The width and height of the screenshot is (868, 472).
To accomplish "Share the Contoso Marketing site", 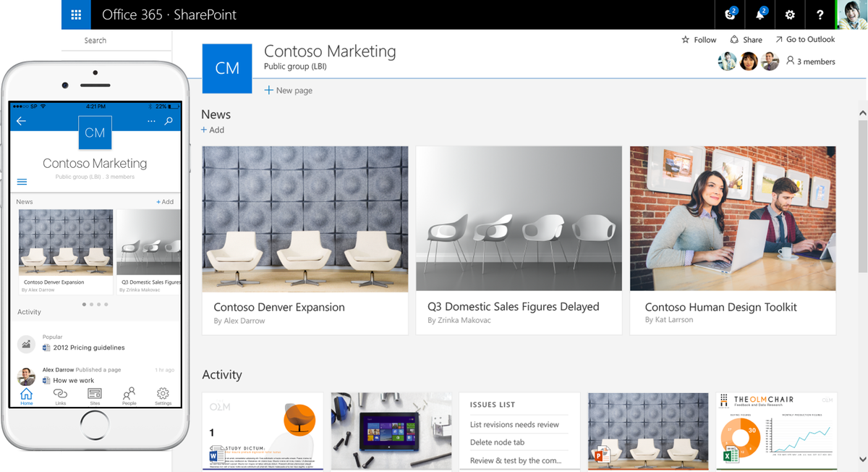I will [x=746, y=40].
